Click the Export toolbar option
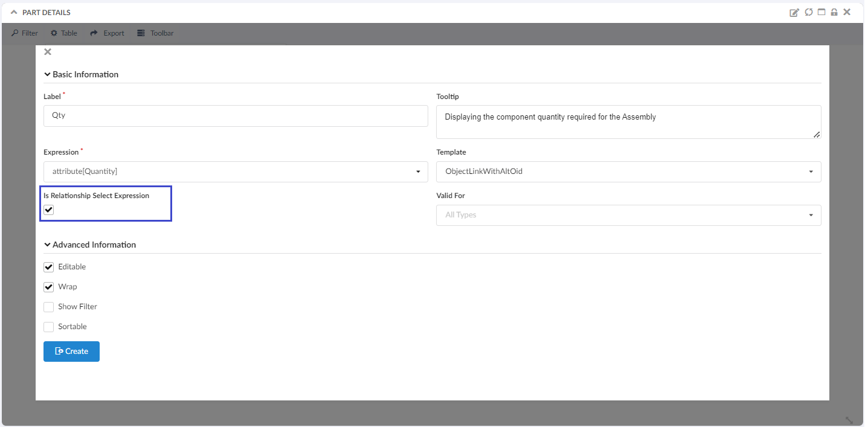 coord(108,33)
